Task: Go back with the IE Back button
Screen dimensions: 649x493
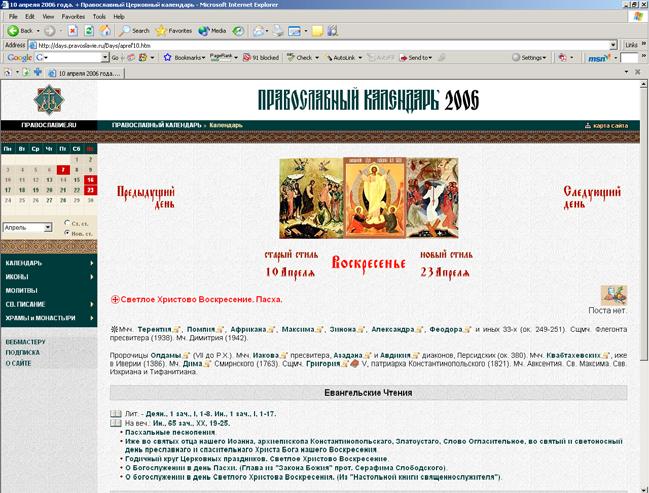Action: coord(20,31)
